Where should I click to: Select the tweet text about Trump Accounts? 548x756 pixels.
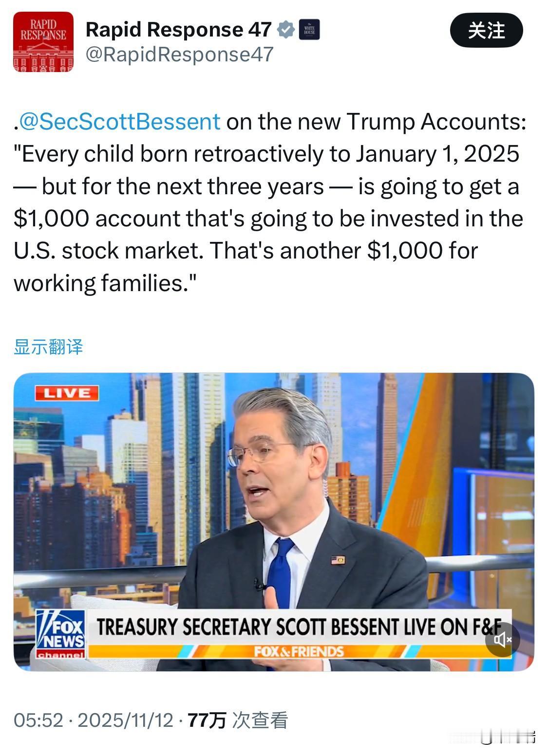[269, 202]
